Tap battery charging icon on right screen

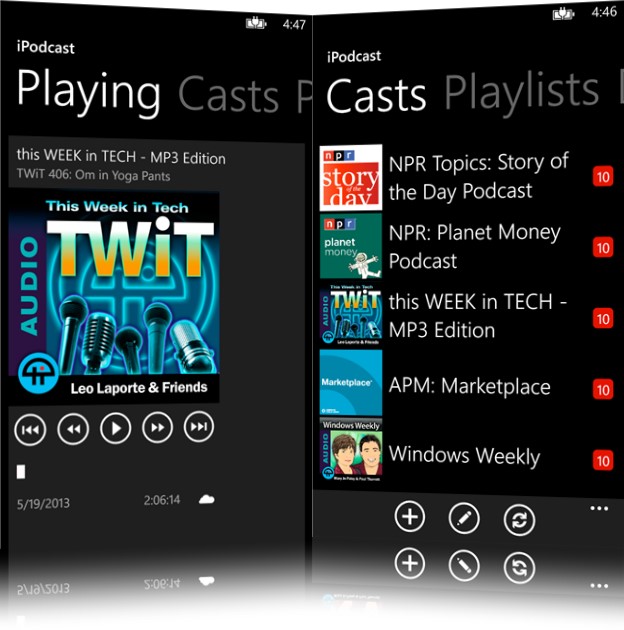(x=563, y=14)
